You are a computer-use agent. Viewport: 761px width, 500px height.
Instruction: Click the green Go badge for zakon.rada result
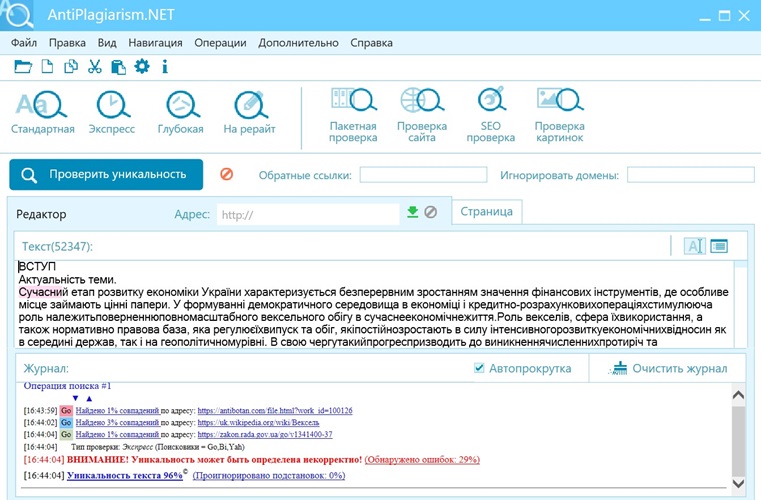coord(66,434)
